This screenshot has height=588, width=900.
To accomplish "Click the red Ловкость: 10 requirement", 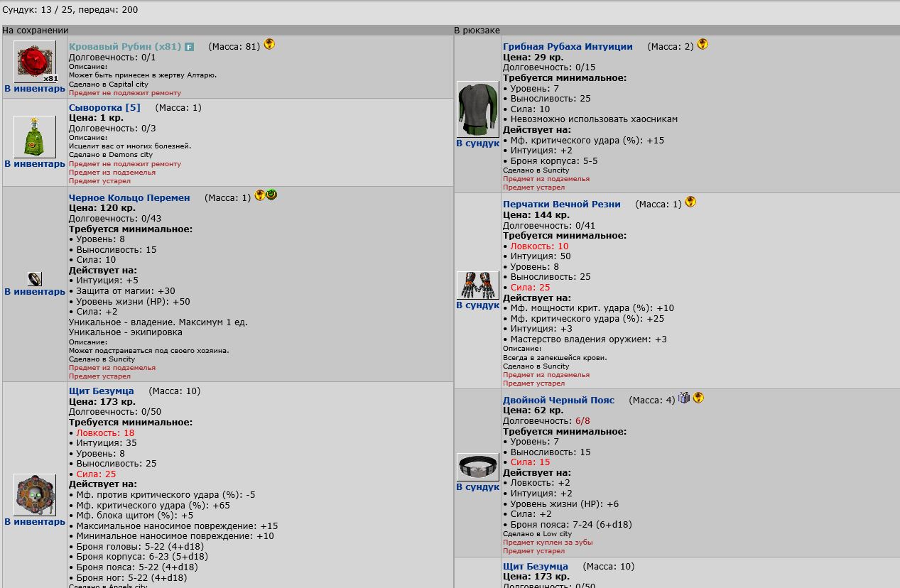I will pos(539,246).
